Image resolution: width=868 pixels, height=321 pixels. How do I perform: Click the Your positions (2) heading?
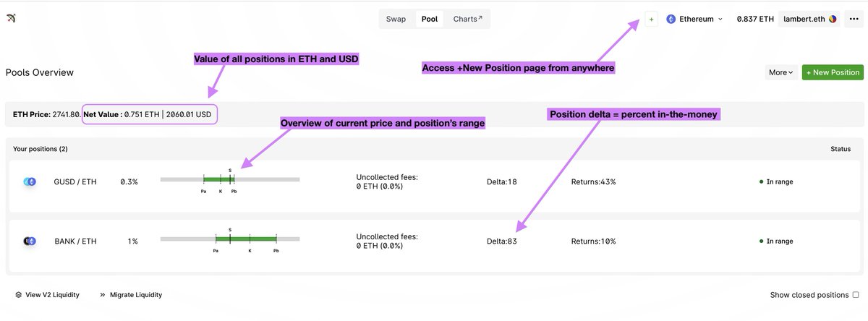coord(41,148)
